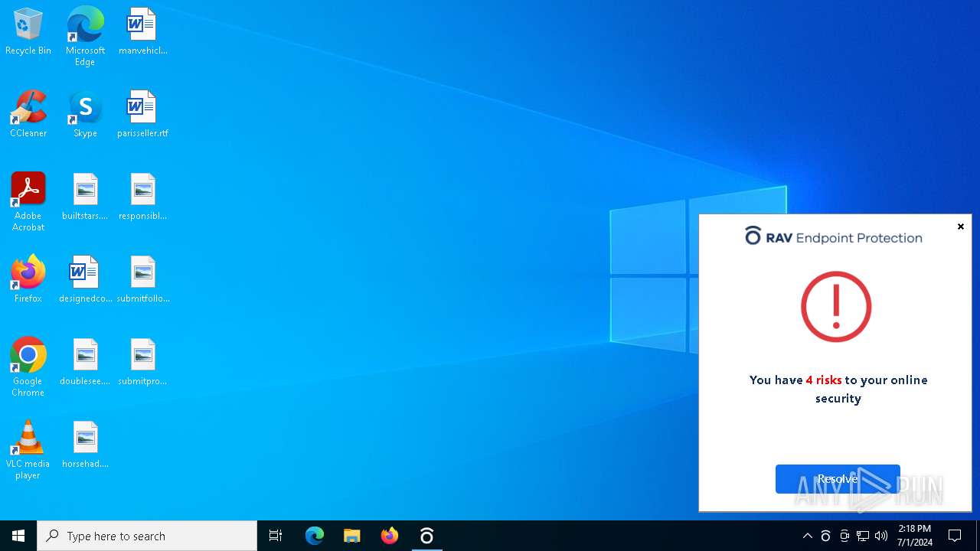Open the taskbar clock and date

tap(915, 536)
